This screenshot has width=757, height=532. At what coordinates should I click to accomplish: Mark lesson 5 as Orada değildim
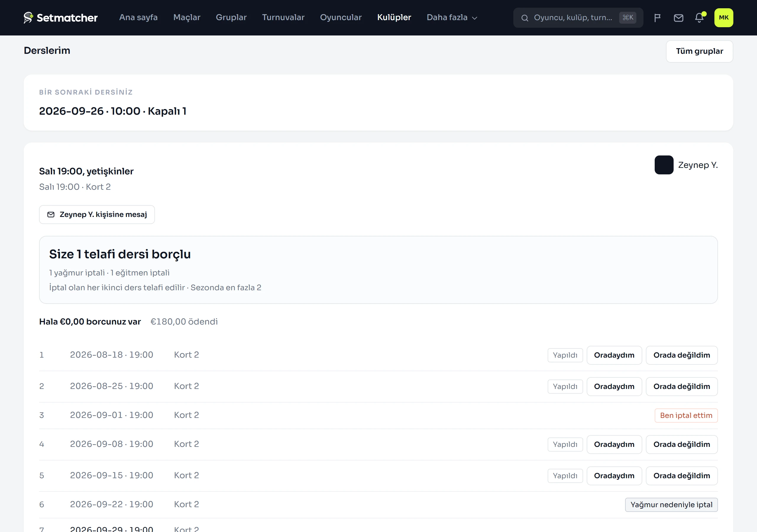coord(682,476)
